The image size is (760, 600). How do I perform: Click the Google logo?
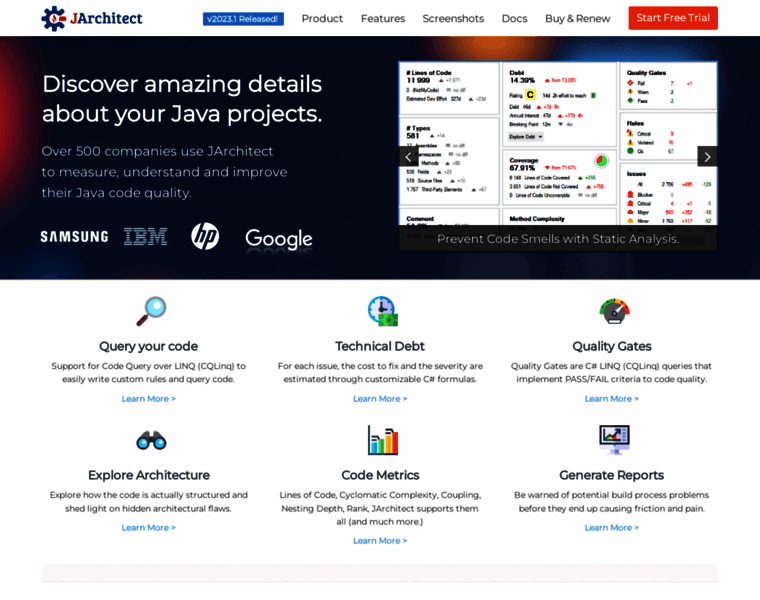(x=279, y=239)
